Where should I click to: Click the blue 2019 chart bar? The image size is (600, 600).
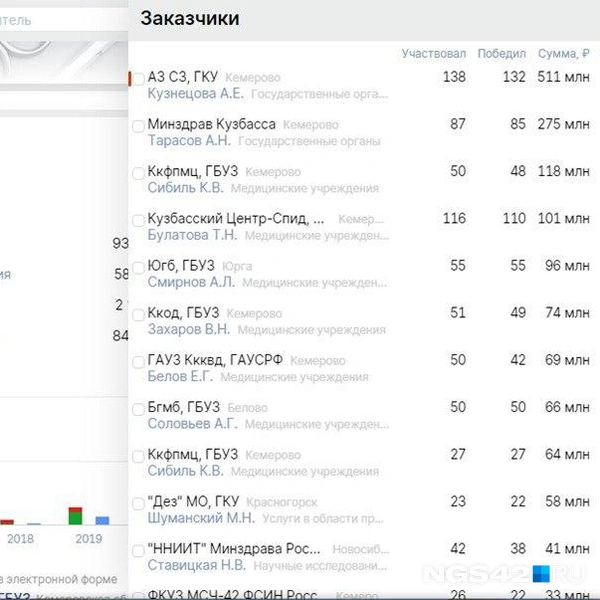pyautogui.click(x=102, y=520)
